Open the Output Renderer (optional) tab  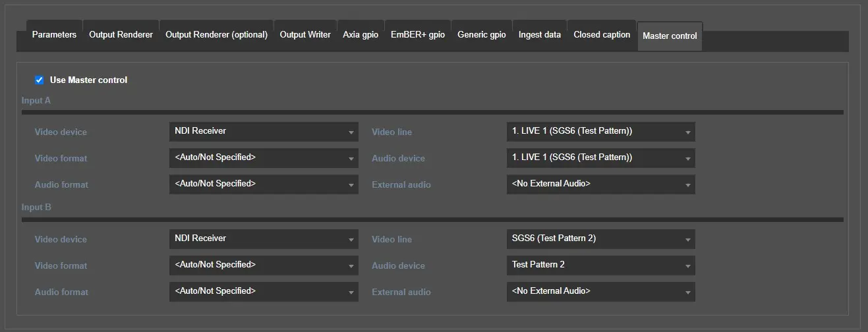click(216, 35)
